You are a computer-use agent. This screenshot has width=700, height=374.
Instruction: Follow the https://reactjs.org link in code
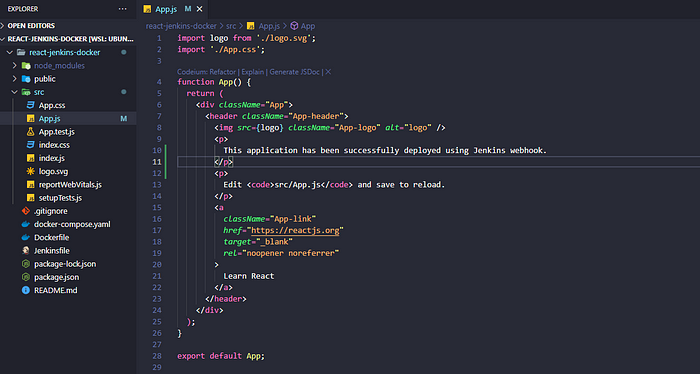click(x=295, y=230)
